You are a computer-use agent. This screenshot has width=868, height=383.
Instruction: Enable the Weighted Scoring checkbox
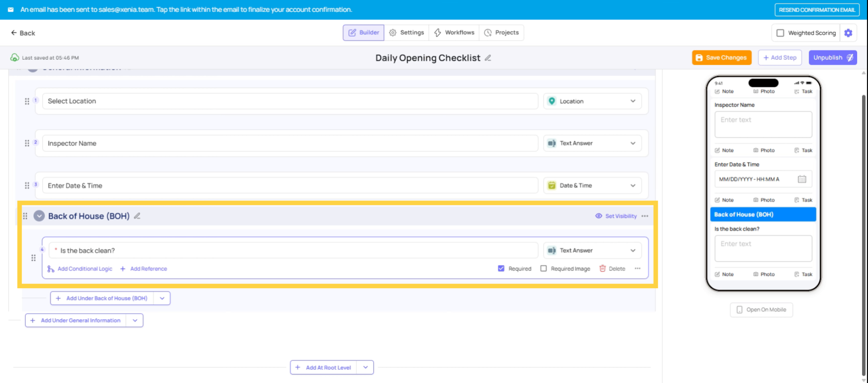click(x=780, y=33)
